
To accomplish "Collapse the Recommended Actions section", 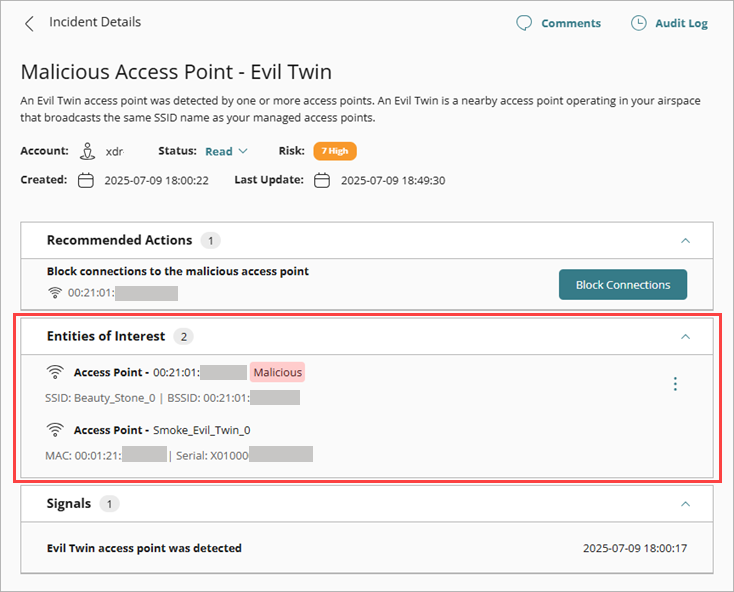I will [685, 241].
